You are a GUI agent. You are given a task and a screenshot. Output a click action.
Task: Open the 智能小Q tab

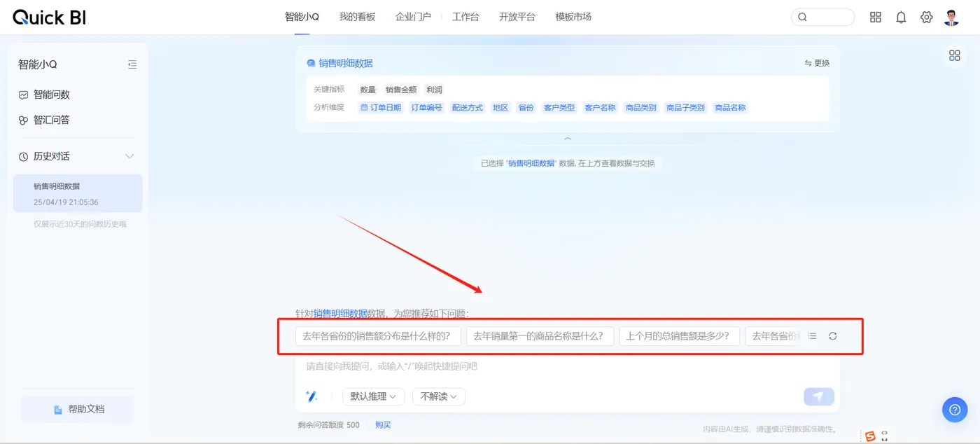[x=302, y=17]
